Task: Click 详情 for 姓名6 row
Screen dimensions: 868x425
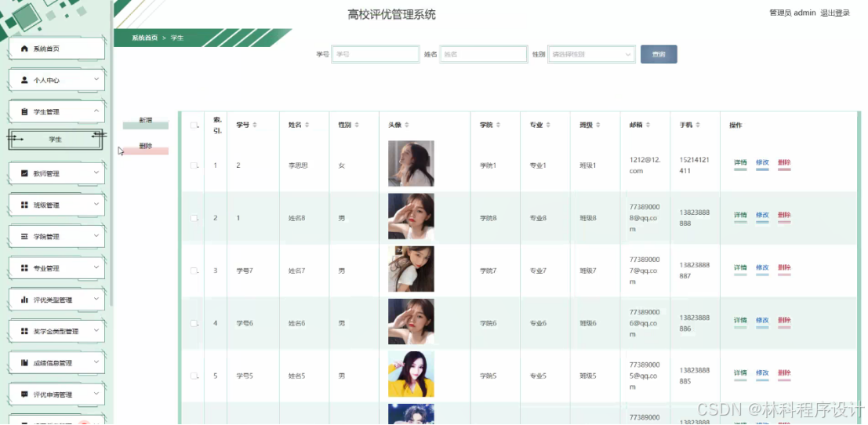Action: click(740, 321)
